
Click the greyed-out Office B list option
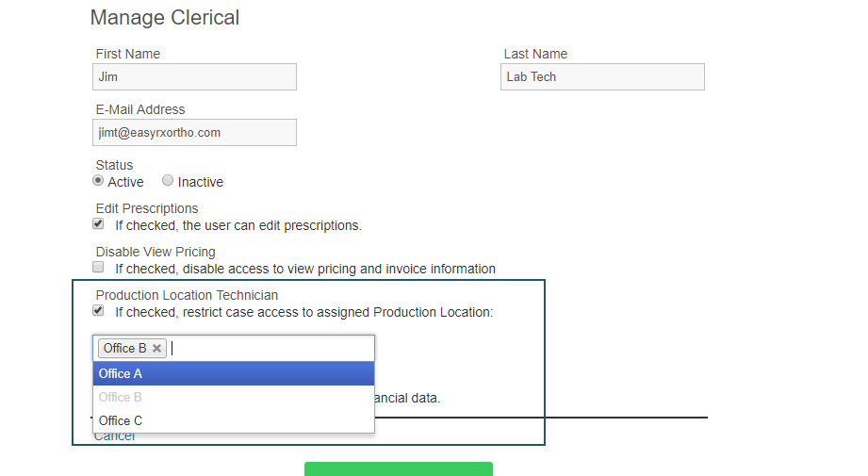(233, 397)
